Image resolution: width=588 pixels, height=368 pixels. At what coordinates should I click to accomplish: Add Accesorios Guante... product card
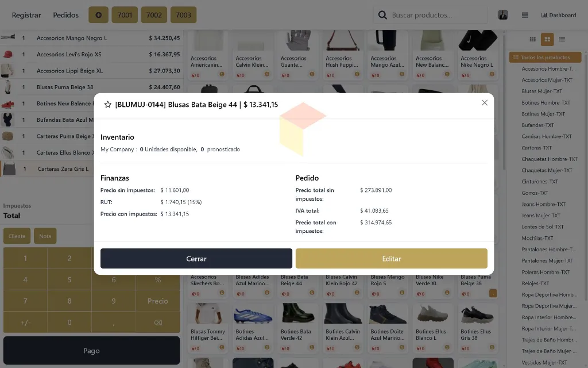click(x=298, y=55)
